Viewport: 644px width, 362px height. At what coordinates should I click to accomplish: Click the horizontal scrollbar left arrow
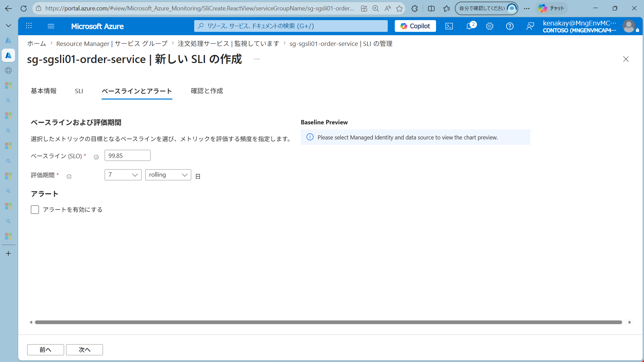(x=31, y=322)
